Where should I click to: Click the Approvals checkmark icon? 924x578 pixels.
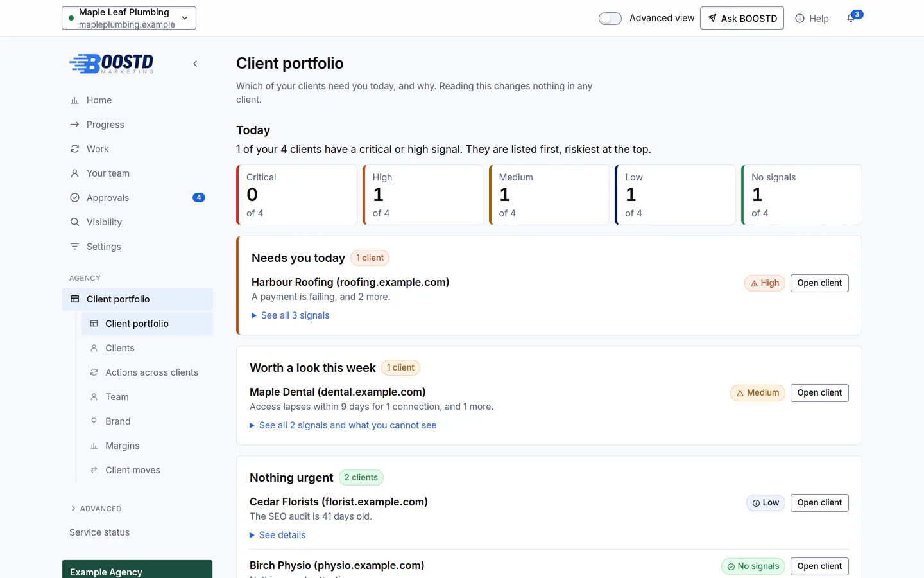click(74, 198)
